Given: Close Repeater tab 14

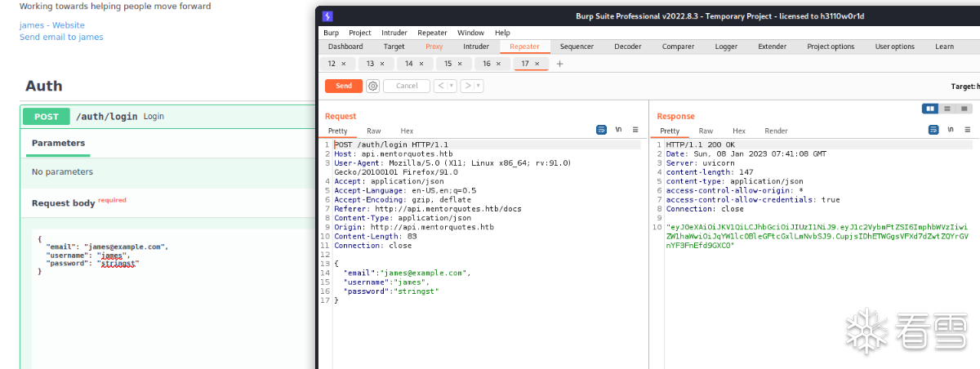Looking at the screenshot, I should tap(421, 64).
